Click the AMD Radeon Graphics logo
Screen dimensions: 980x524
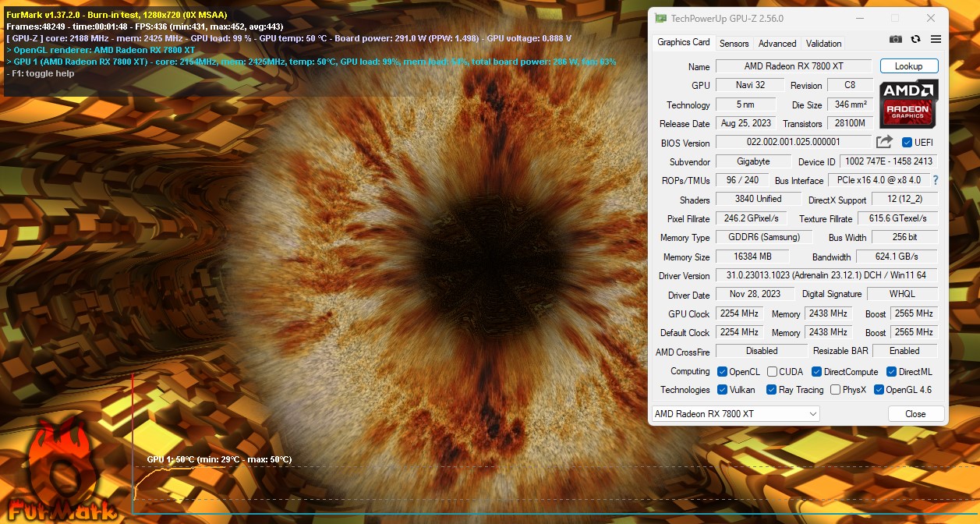[x=909, y=104]
